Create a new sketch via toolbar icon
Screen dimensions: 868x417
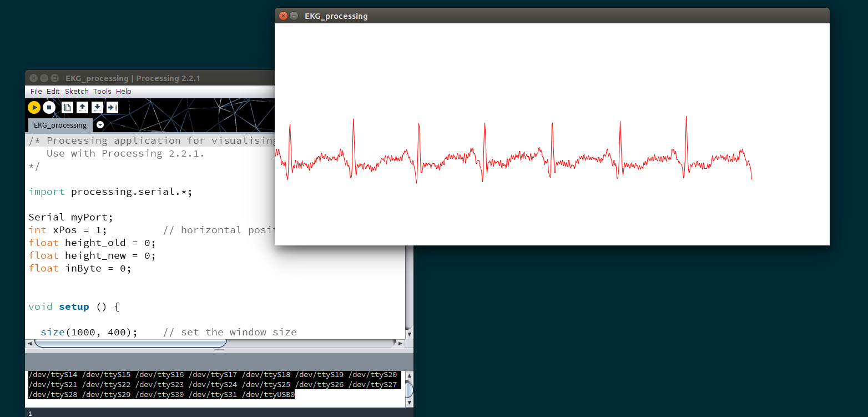(68, 107)
